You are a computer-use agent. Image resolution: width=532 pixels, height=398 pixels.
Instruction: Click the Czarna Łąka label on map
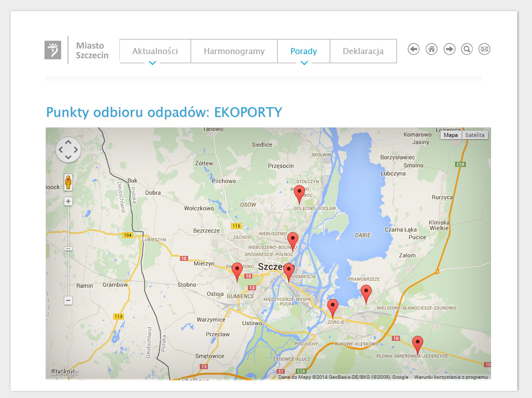tap(401, 230)
